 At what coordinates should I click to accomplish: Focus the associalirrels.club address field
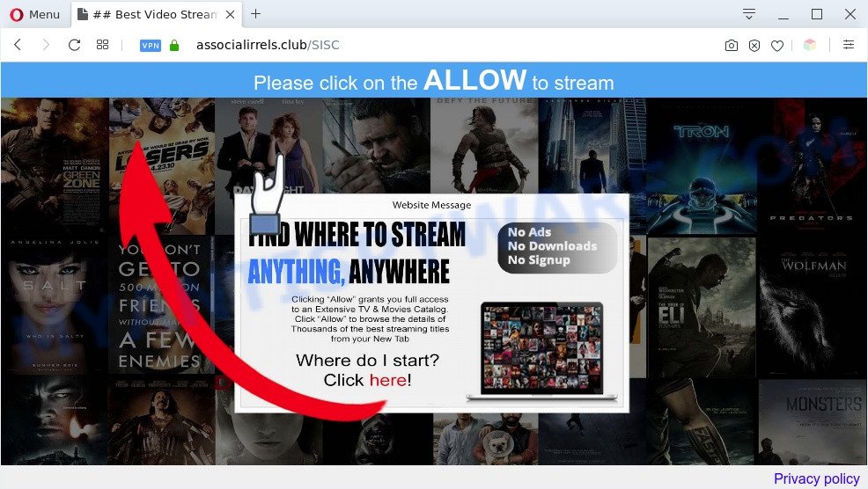point(268,45)
